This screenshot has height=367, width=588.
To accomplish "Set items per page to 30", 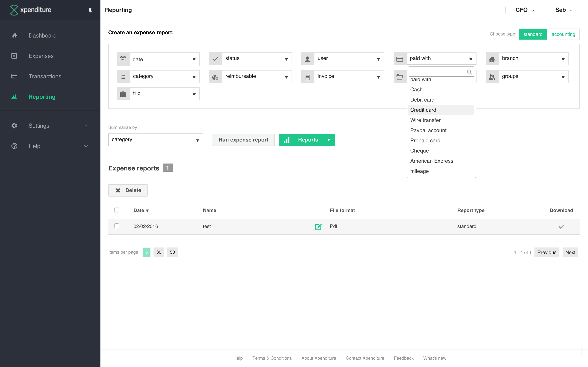I will pyautogui.click(x=159, y=252).
